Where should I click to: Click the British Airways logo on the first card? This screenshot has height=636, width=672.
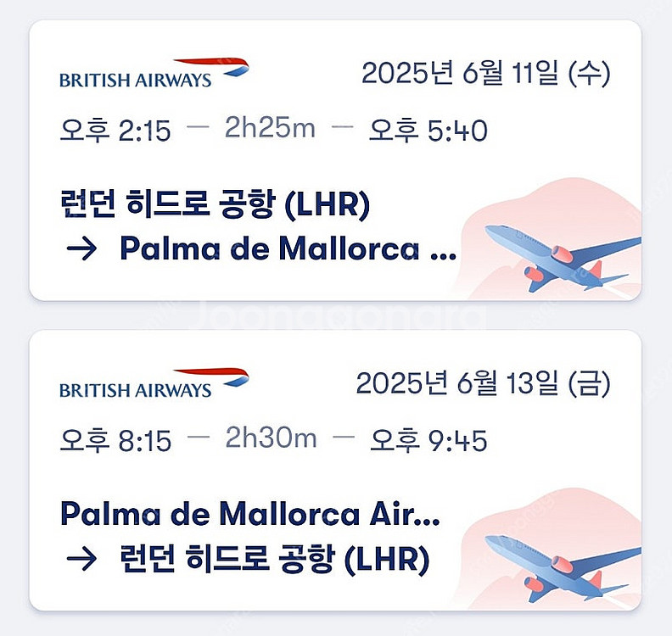click(154, 73)
